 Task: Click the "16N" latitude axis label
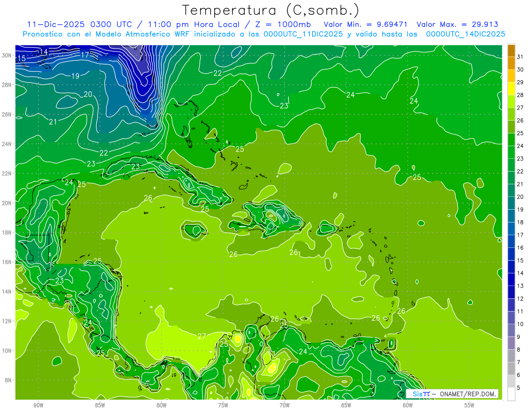[x=7, y=262]
